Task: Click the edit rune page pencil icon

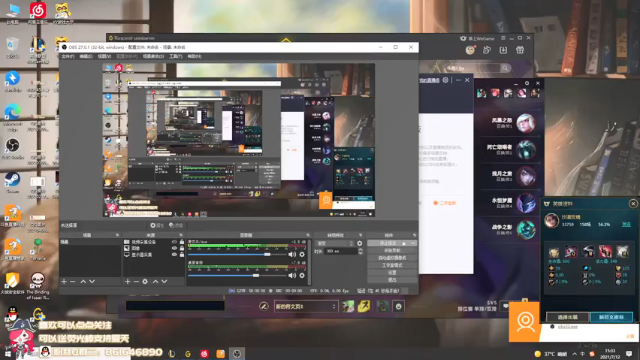Action: click(264, 306)
